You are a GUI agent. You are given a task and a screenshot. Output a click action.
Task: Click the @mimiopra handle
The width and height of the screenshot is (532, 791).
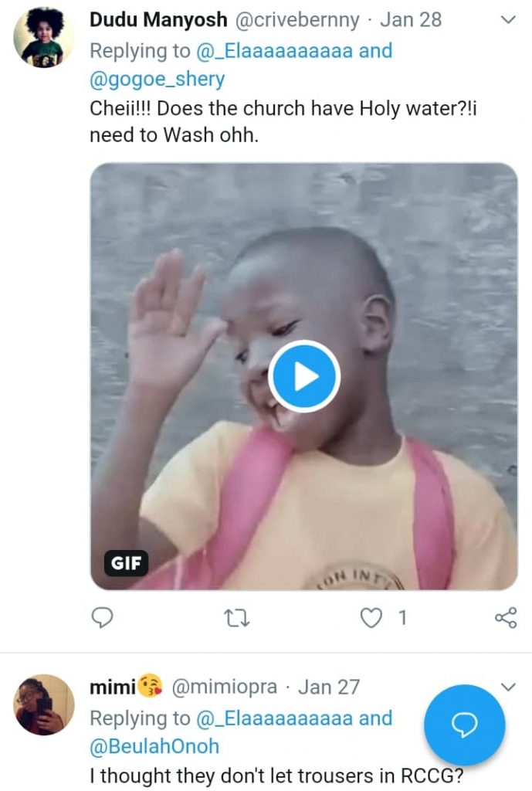[222, 686]
